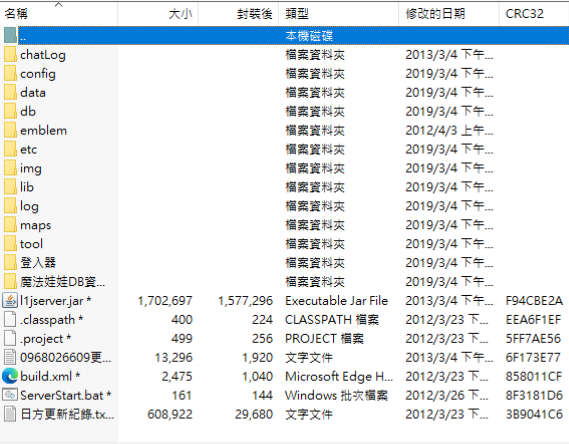Select the .project file entry
The height and width of the screenshot is (444, 569).
pos(45,338)
